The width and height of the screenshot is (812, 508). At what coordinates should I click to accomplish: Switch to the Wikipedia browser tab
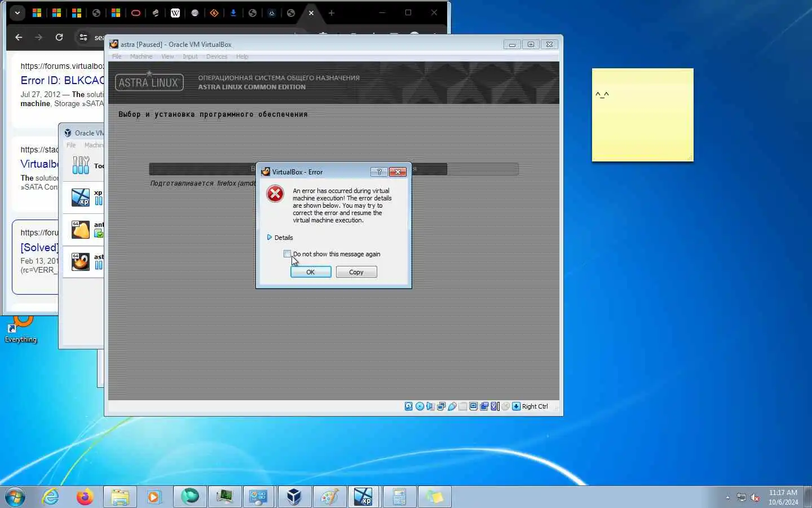click(x=175, y=12)
